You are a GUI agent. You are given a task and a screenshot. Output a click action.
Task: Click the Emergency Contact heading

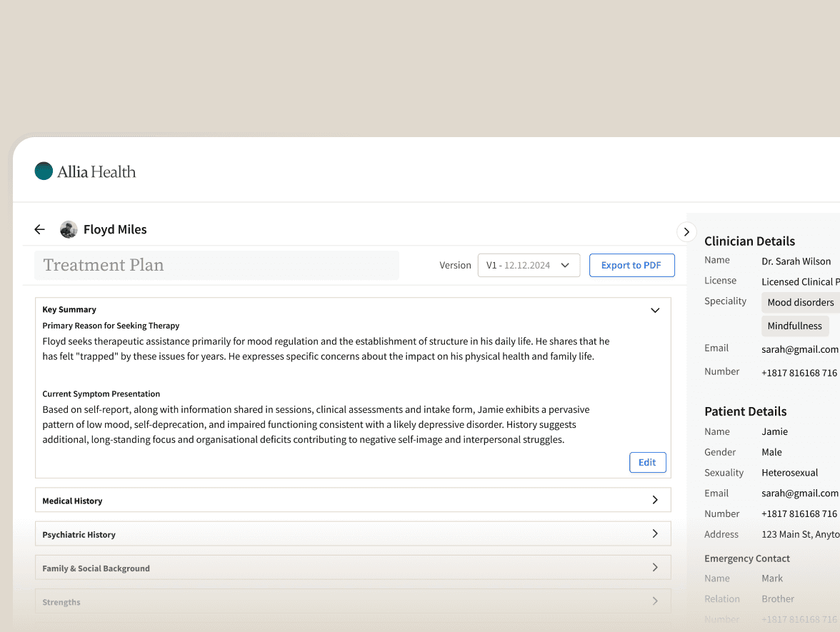747,558
